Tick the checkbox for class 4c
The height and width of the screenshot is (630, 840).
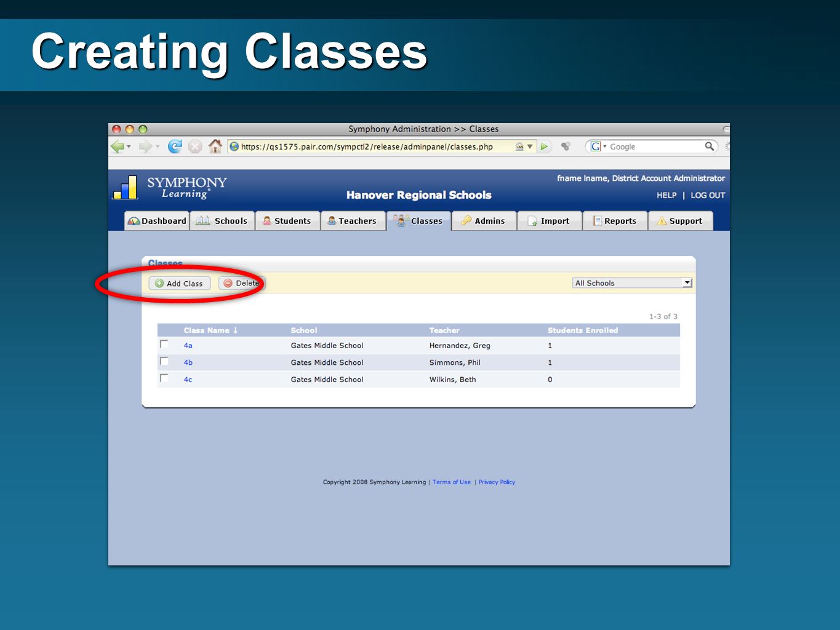(164, 378)
